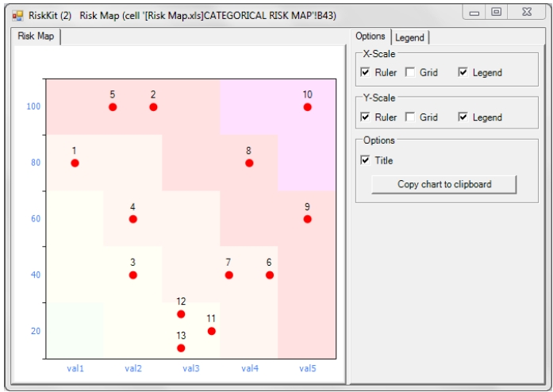
Task: Maximize the RiskKit window
Action: (x=496, y=13)
